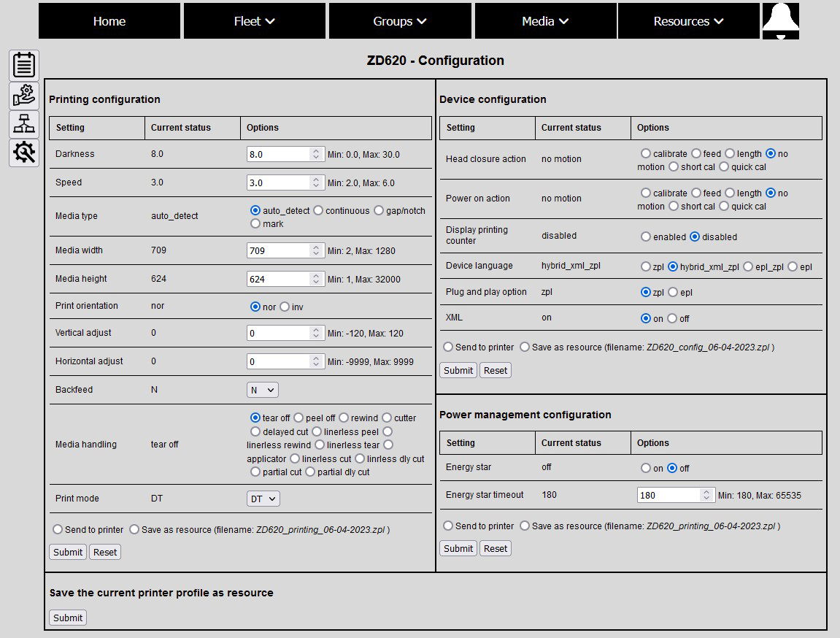Select partial cut media handling
This screenshot has width=840, height=638.
tap(255, 472)
